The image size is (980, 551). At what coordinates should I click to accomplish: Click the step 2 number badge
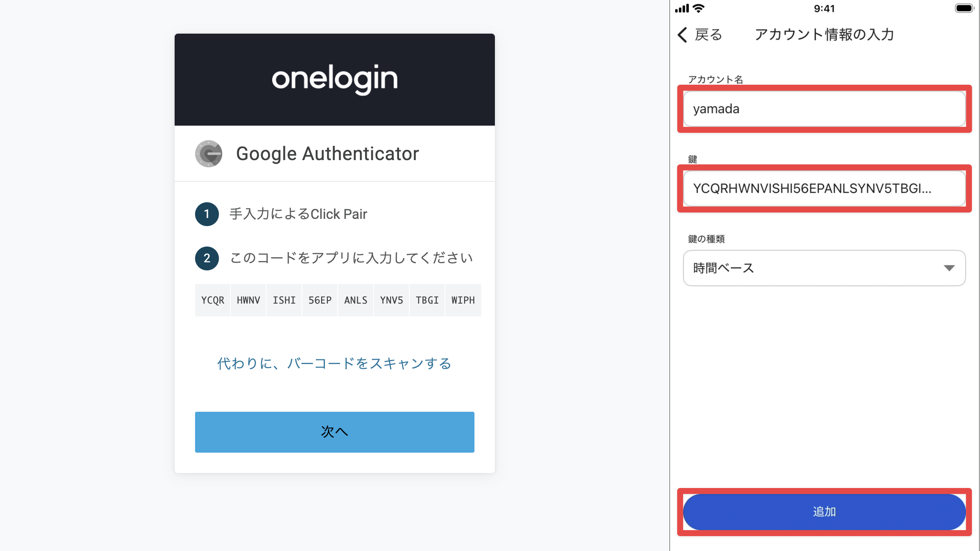[207, 258]
